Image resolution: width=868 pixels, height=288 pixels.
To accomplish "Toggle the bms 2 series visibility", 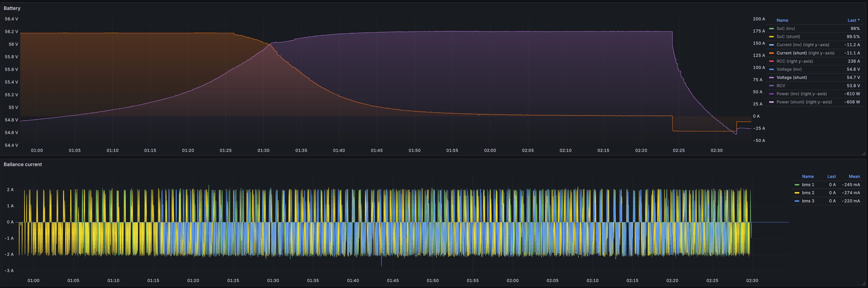I will coord(808,193).
